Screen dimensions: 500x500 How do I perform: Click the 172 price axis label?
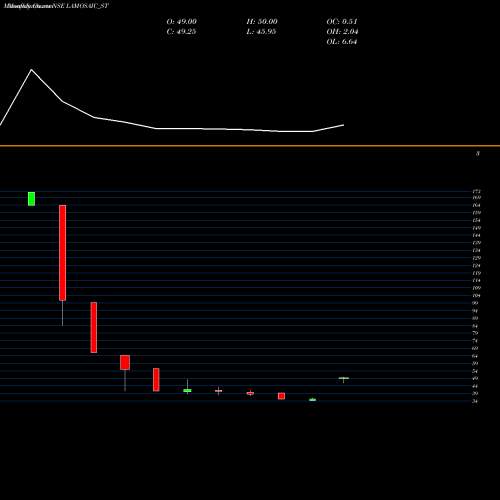pyautogui.click(x=477, y=191)
